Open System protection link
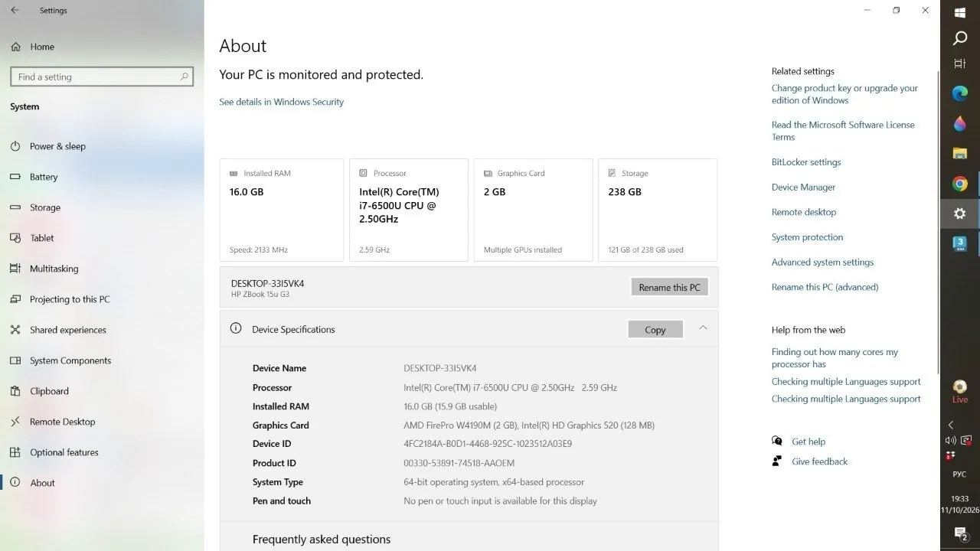The image size is (980, 551). coord(807,237)
